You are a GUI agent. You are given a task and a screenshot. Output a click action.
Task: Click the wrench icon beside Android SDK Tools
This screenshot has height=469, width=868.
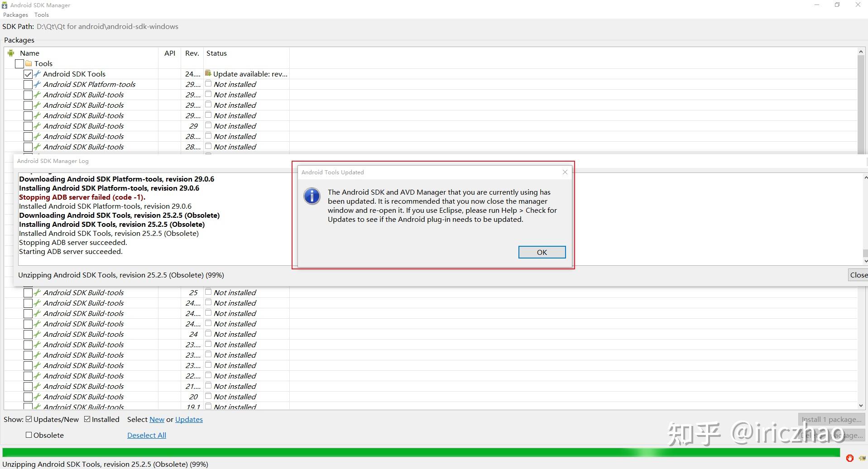(38, 74)
